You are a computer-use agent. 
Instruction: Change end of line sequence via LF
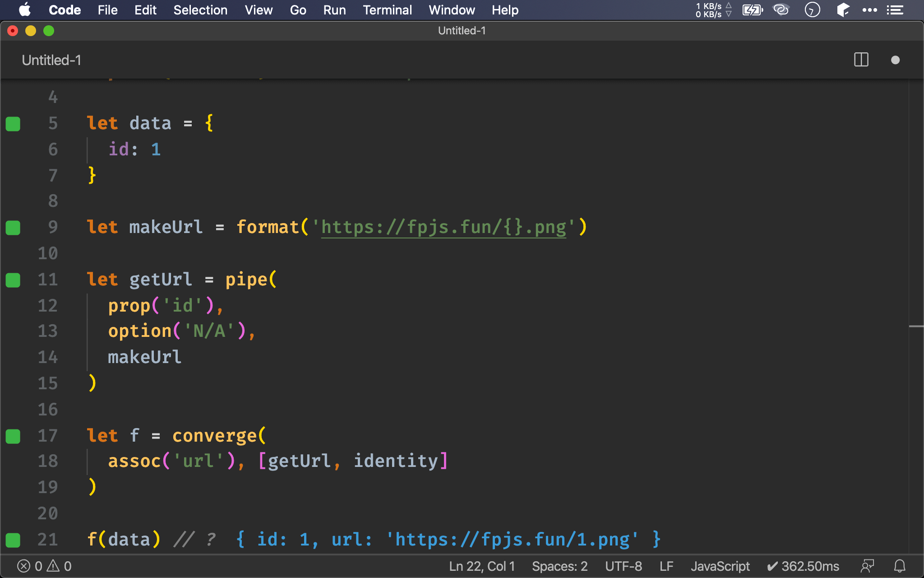click(x=666, y=566)
